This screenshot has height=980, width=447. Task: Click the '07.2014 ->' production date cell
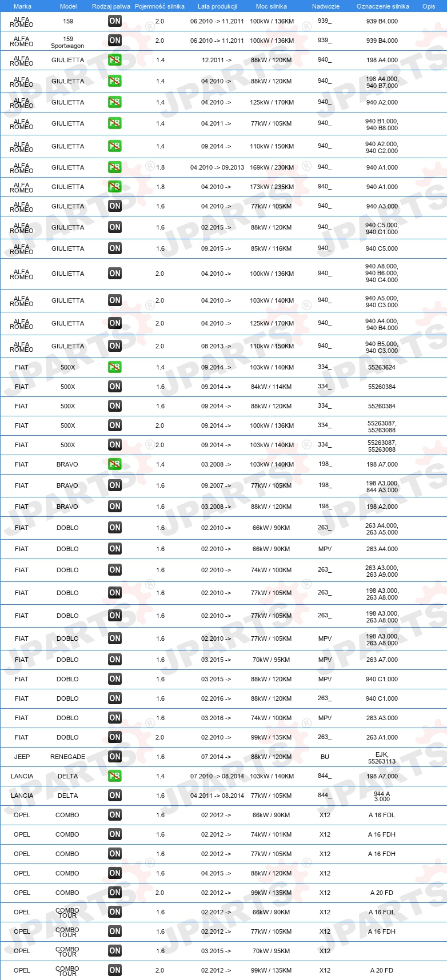217,757
